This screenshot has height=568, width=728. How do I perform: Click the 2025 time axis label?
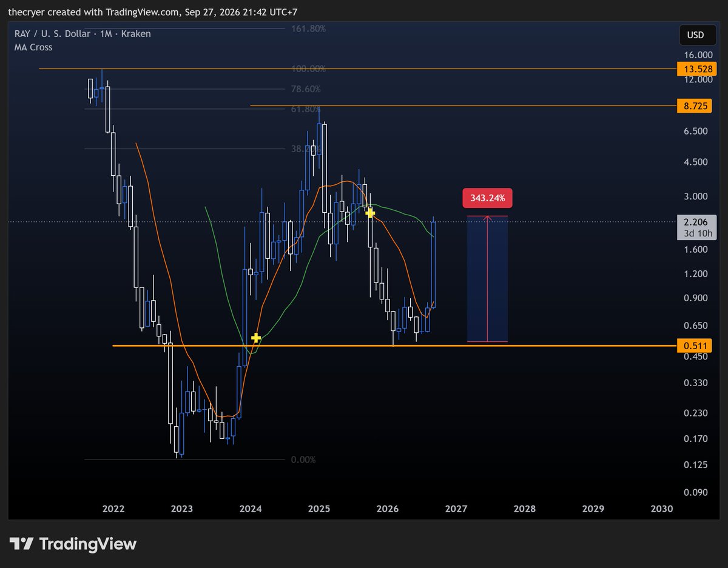pos(319,509)
